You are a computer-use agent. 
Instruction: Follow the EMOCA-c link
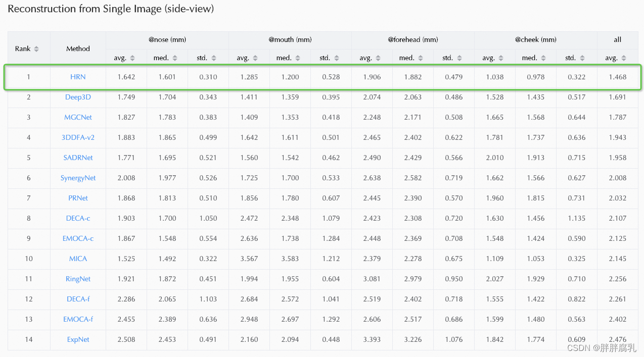[78, 238]
